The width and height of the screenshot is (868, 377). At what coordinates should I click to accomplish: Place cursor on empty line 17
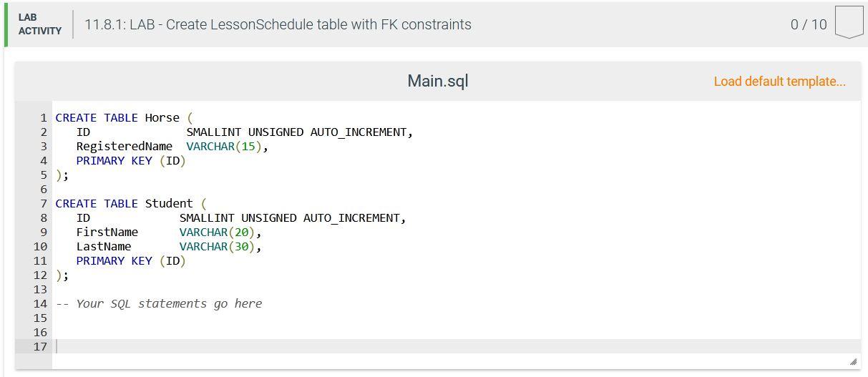457,346
